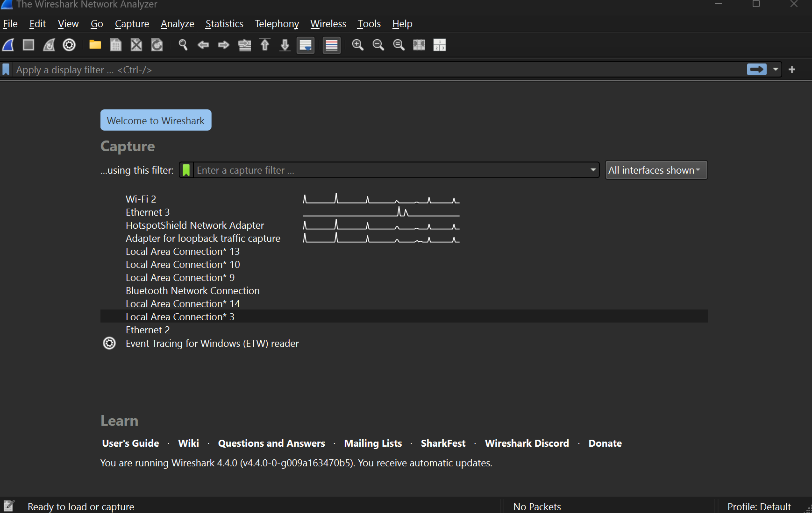Open the Wireless menu
This screenshot has width=812, height=513.
pos(328,24)
